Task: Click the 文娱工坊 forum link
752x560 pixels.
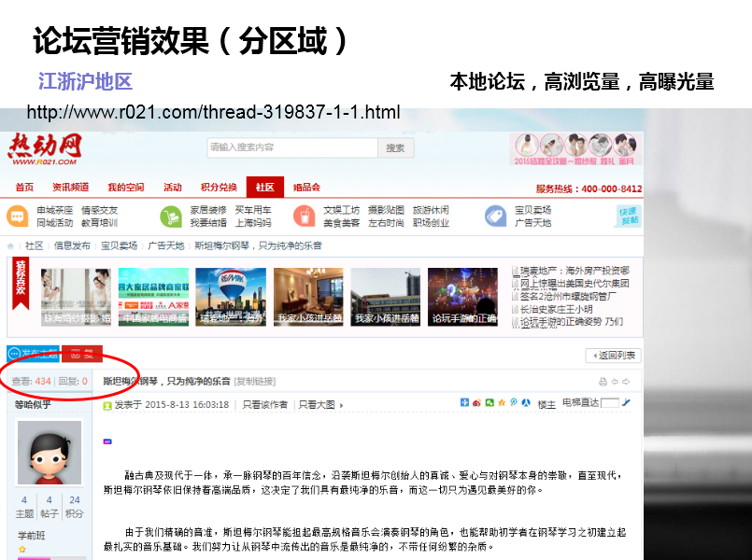Action: pos(342,210)
